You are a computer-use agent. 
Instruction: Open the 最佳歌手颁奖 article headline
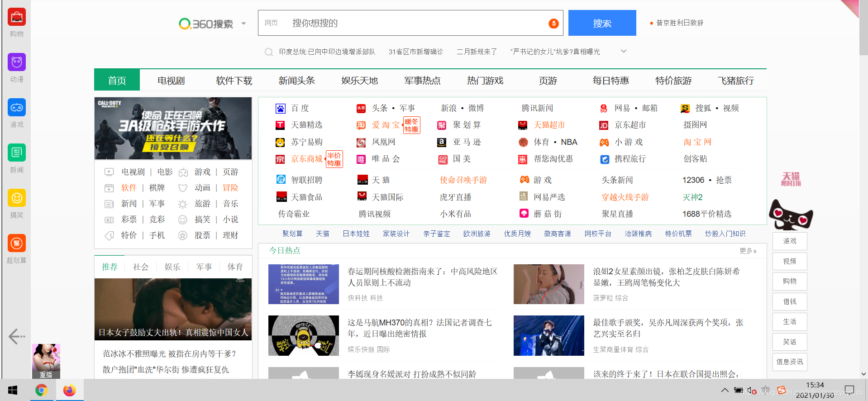668,328
